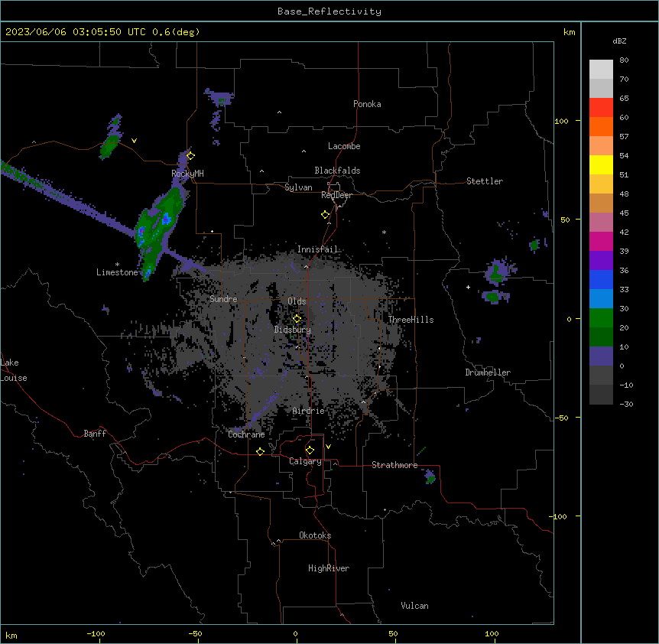Click the timestamp 2023/06/06 03:05:50 UTC
This screenshot has height=644, width=659.
coord(76,32)
